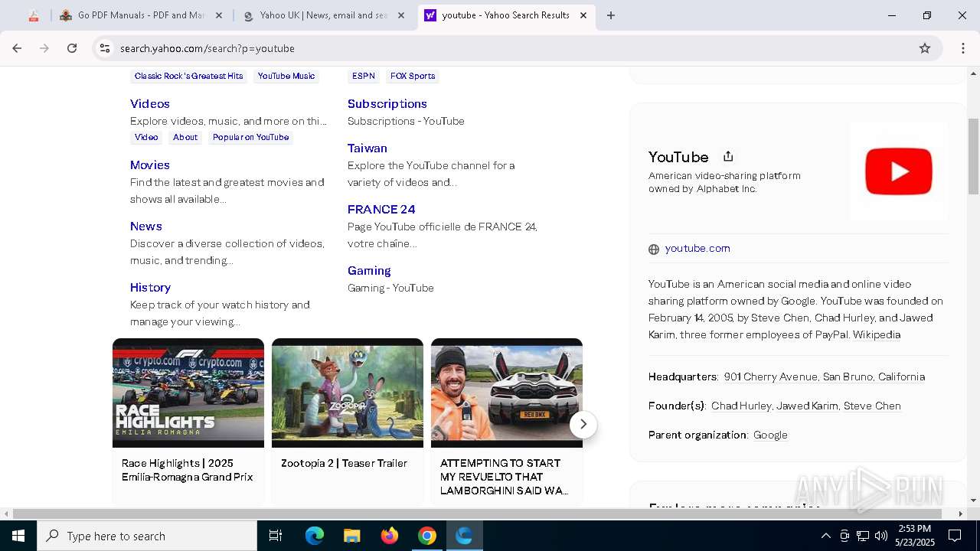Open Lamborghini Revuelto video thumbnail
Viewport: 980px width, 551px height.
pos(507,393)
